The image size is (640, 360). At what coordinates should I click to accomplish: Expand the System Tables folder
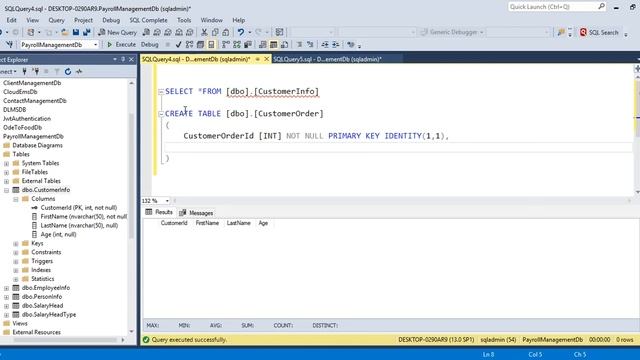7,164
